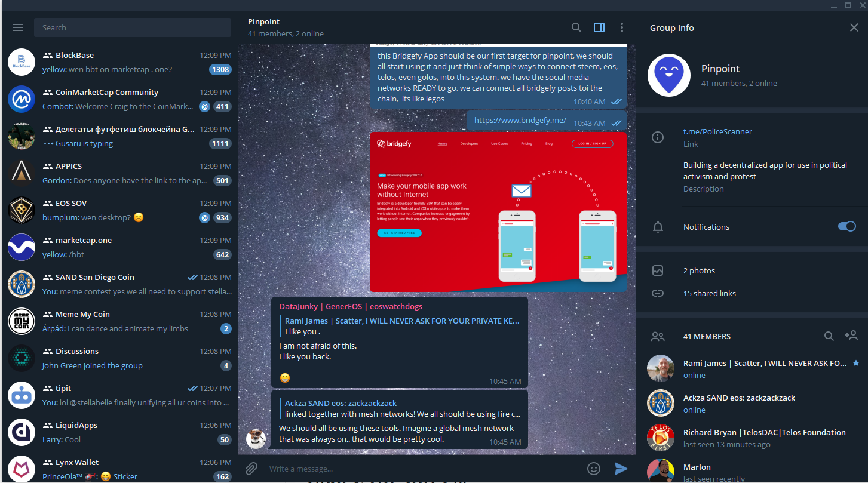Click the EOS SOV avatar
Screen dimensions: 868x483
point(22,210)
